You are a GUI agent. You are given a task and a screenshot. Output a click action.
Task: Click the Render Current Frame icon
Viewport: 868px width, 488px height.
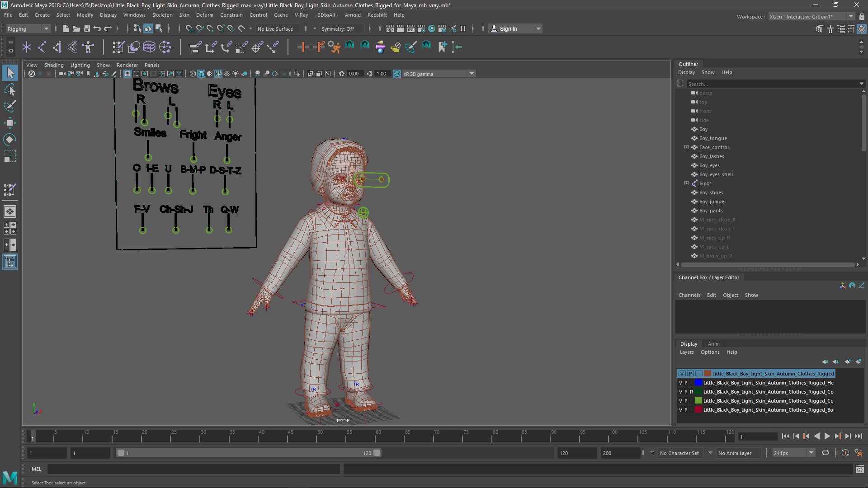point(401,28)
